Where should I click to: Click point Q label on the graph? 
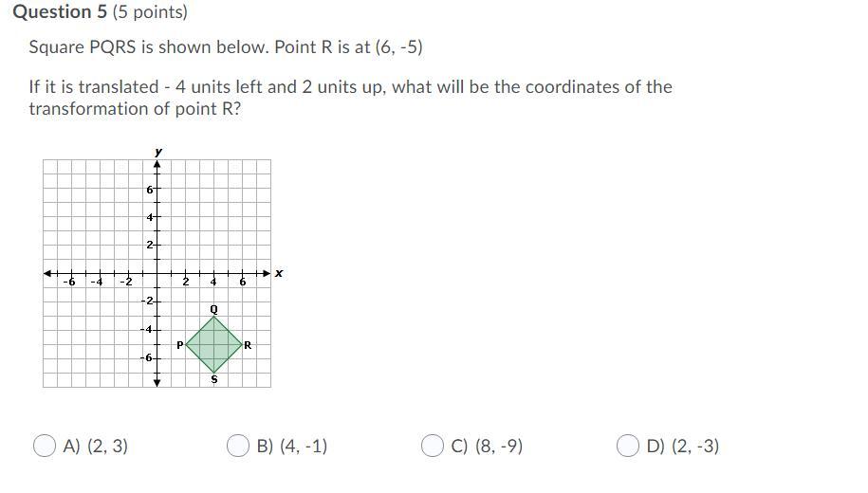pos(214,309)
